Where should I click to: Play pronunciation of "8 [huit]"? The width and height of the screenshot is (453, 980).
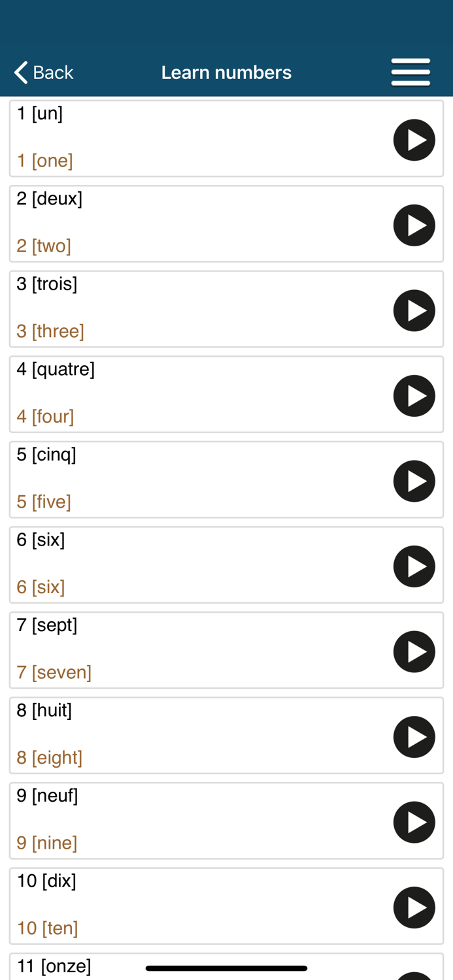(414, 736)
